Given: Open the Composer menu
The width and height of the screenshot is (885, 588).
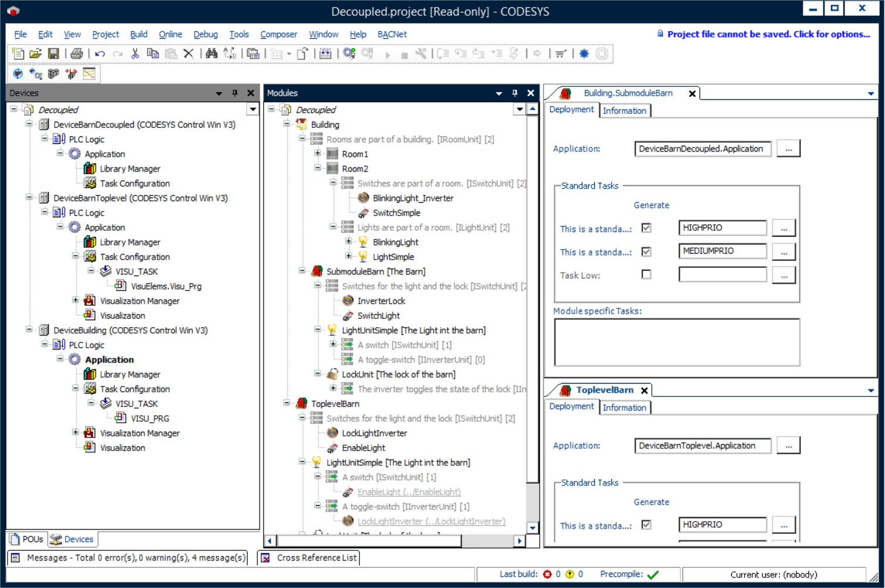Looking at the screenshot, I should point(278,35).
